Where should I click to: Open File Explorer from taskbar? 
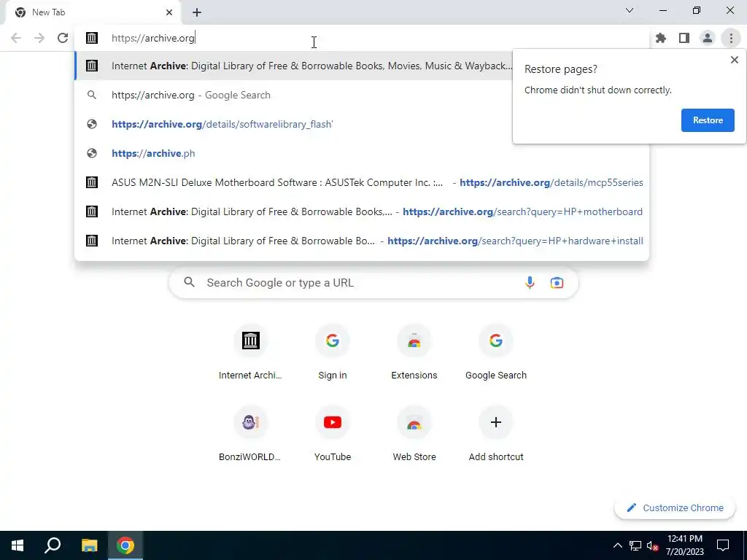point(89,545)
